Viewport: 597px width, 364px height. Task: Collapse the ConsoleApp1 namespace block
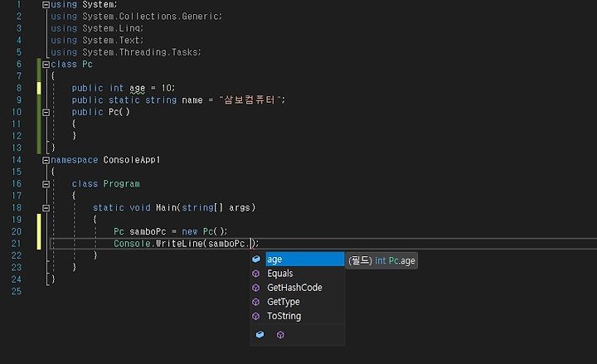click(x=46, y=160)
